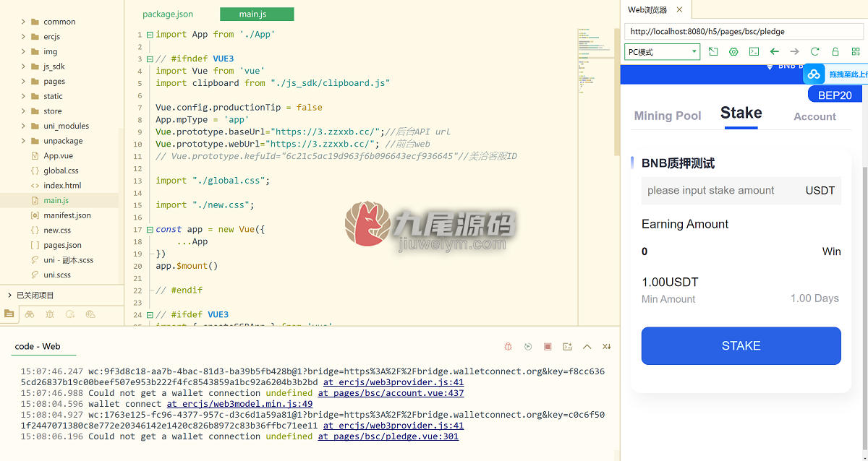Open link at pages/bsc/pledge.vue:301
Viewport: 868px width, 461px height.
tap(388, 436)
